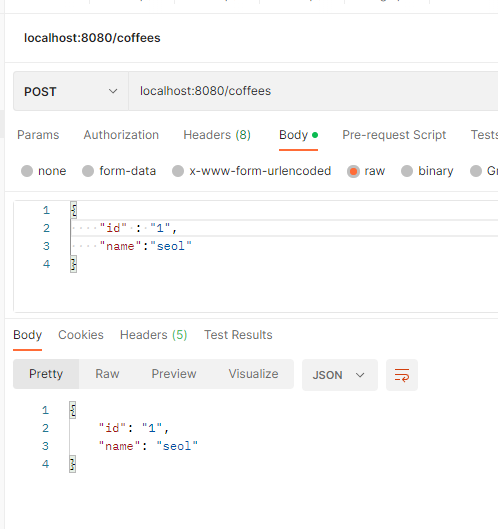Screen dimensions: 498x529
Task: Collapse response JSON opening brace fold
Action: (73, 410)
